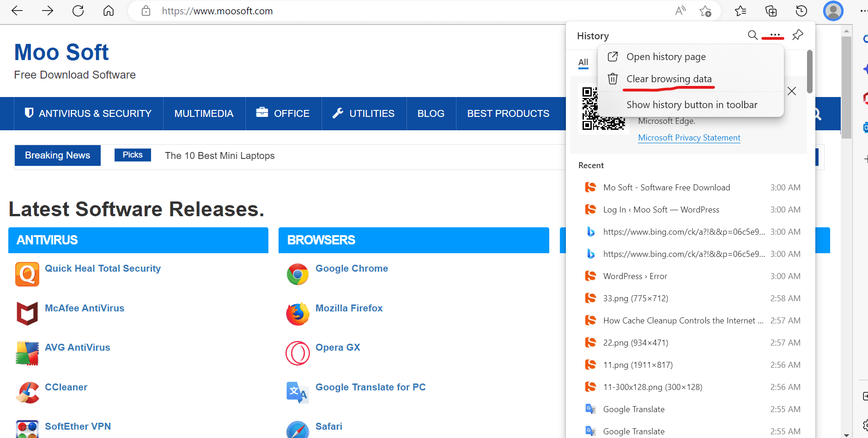The height and width of the screenshot is (438, 868).
Task: Open Opera GX link
Action: click(338, 347)
